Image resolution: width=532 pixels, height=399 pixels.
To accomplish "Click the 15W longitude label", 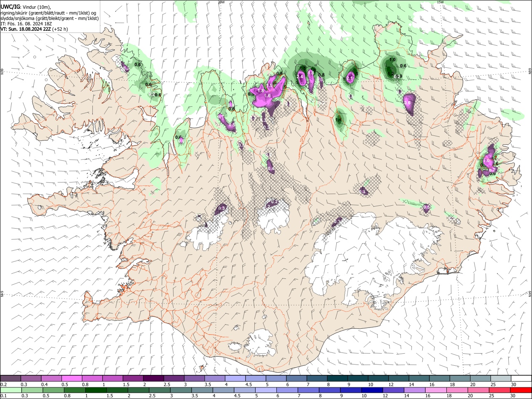I will [x=440, y=2].
